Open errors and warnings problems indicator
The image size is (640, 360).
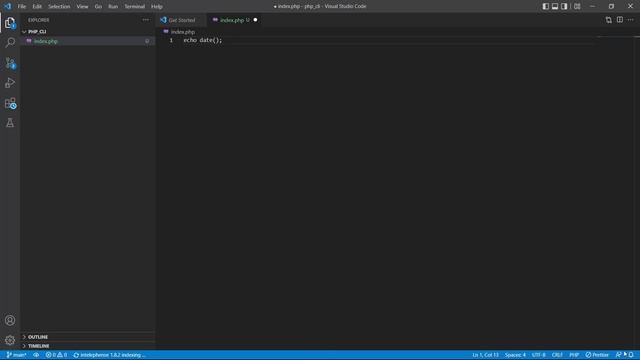(56, 355)
